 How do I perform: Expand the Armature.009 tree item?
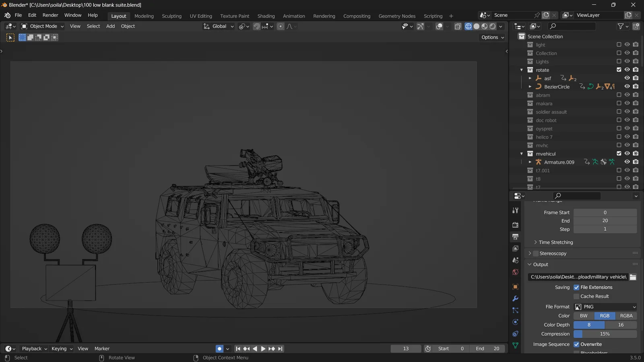click(530, 162)
